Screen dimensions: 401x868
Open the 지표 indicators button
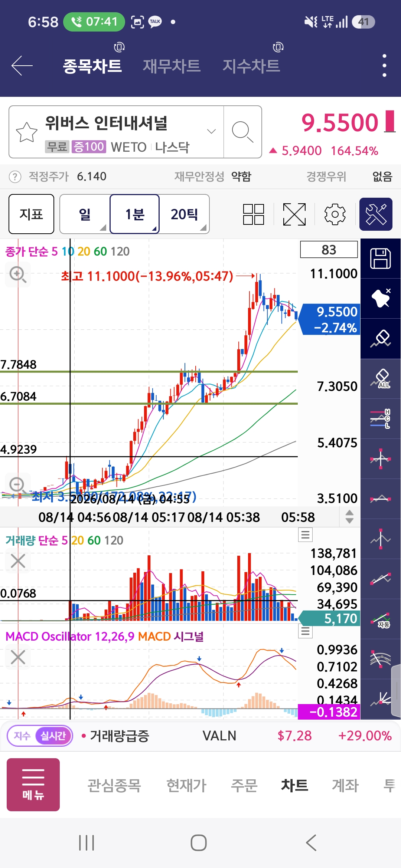click(32, 214)
